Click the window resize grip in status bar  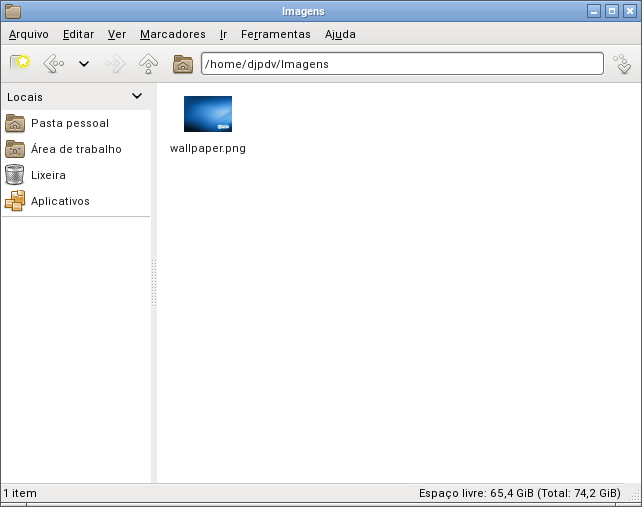(635, 495)
